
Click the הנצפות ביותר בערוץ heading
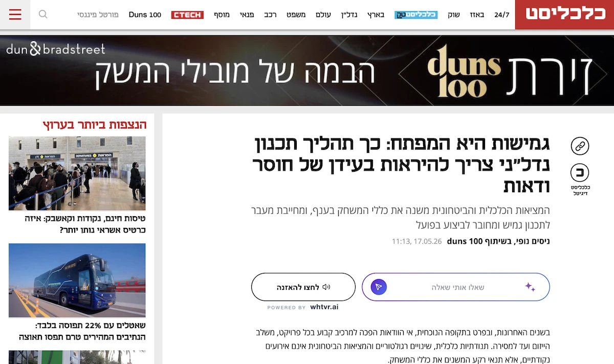[x=95, y=124]
